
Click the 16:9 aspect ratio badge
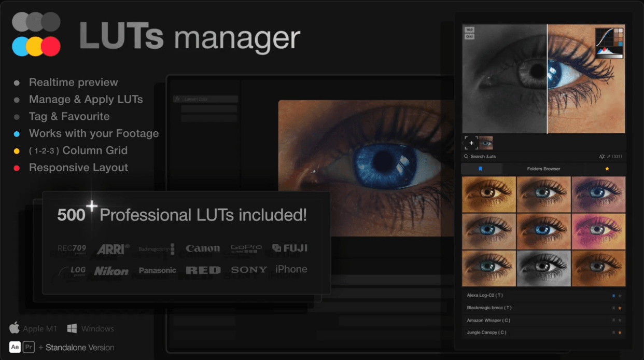[x=469, y=30]
